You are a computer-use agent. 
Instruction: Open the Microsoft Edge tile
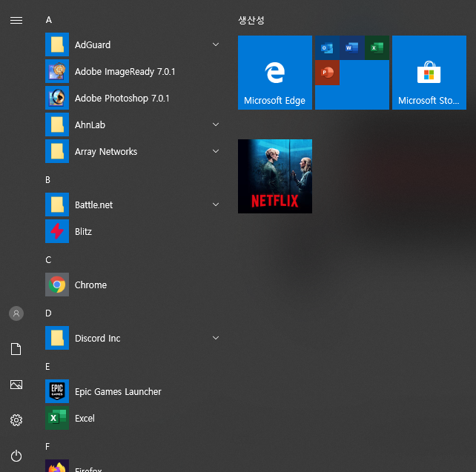(x=275, y=73)
